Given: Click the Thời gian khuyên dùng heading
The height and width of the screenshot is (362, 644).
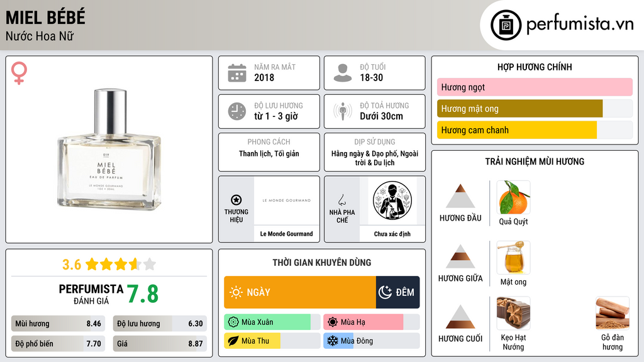Looking at the screenshot, I should point(322,262).
